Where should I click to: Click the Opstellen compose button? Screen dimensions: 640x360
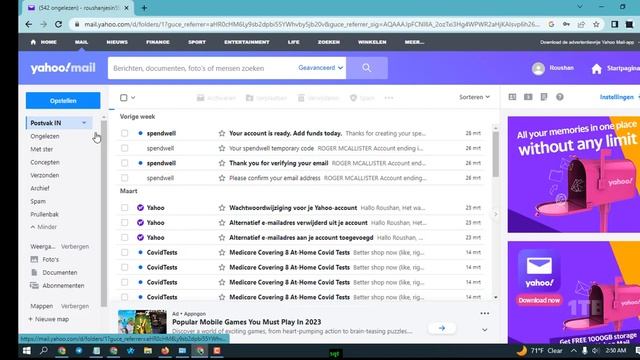pyautogui.click(x=63, y=100)
